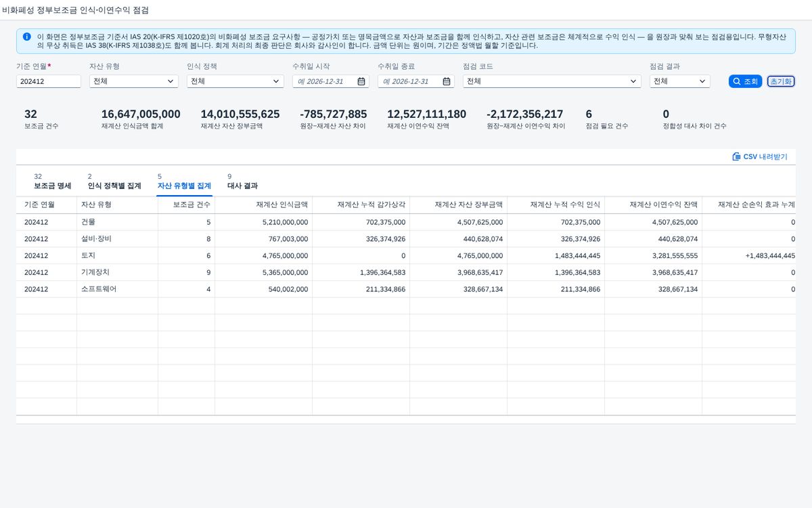Click the 재계산 자산 장부금액 column header
Viewport: 812px width, 508px height.
[458, 205]
